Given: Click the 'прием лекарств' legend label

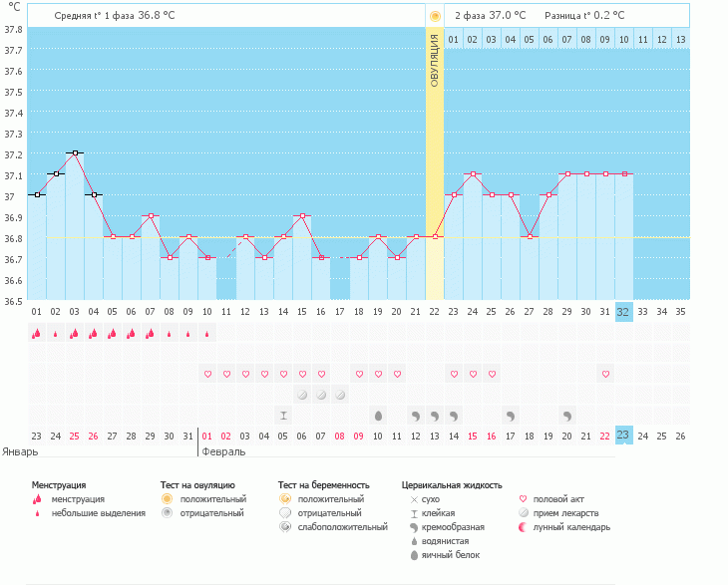Looking at the screenshot, I should click(x=571, y=513).
